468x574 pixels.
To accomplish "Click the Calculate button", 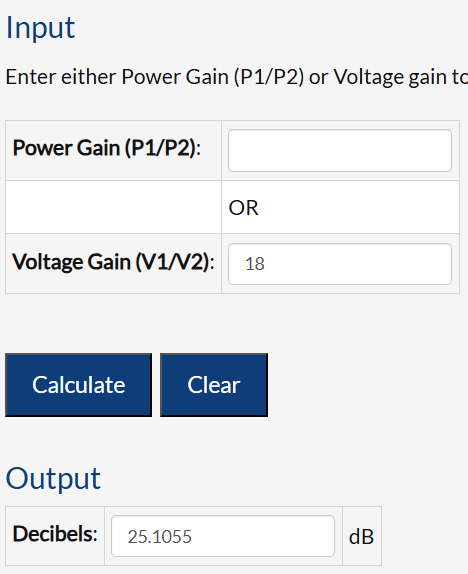I will coord(78,385).
